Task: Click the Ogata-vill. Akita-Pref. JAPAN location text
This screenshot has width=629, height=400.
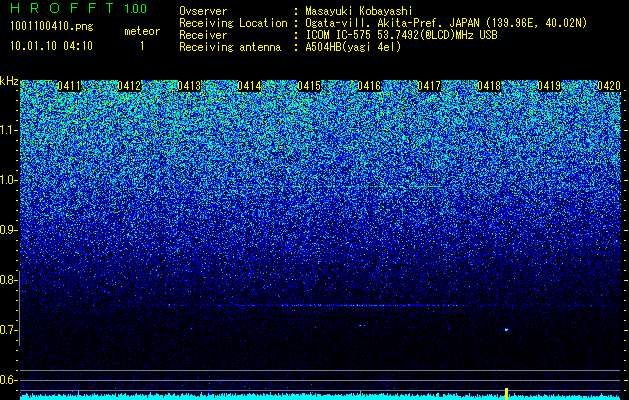Action: 446,23
